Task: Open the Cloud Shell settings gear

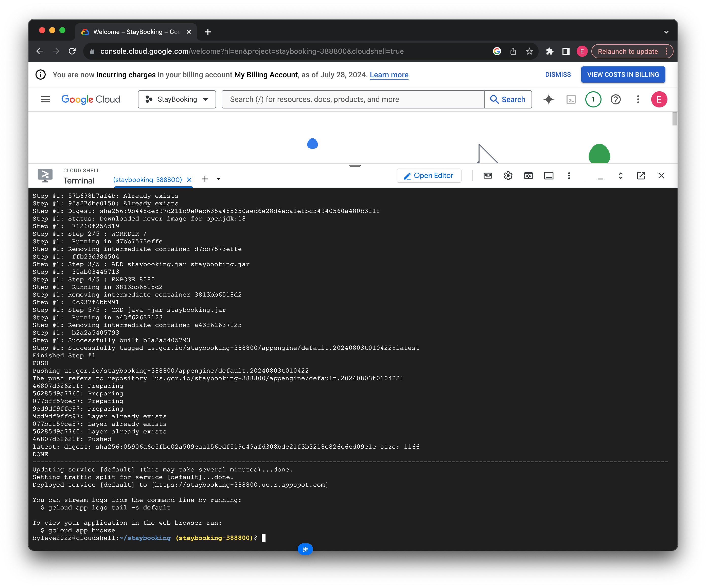Action: coord(508,176)
